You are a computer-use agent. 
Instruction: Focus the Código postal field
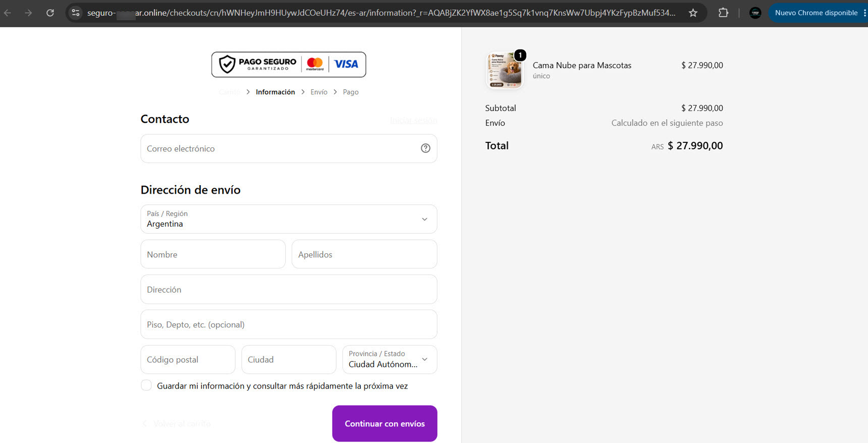(188, 360)
